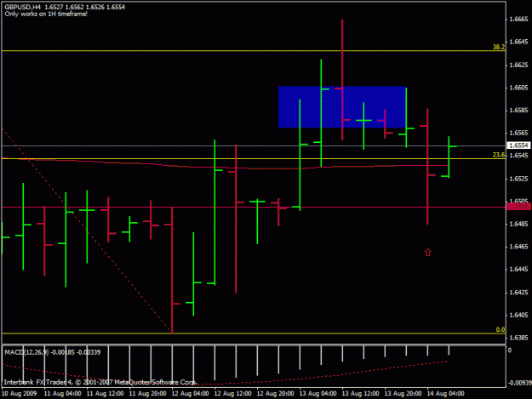Click the 14 Aug 04:00 time label
Image resolution: width=532 pixels, height=399 pixels.
445,394
